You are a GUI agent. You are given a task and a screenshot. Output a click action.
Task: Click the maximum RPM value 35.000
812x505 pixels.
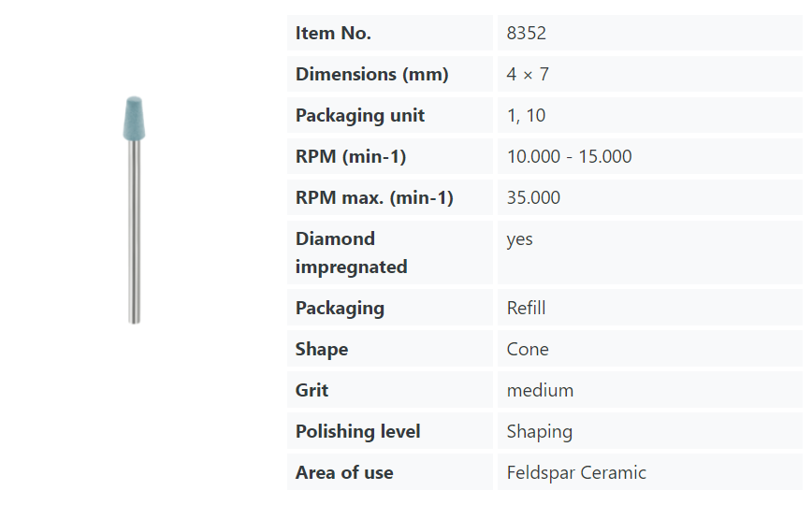pyautogui.click(x=533, y=197)
